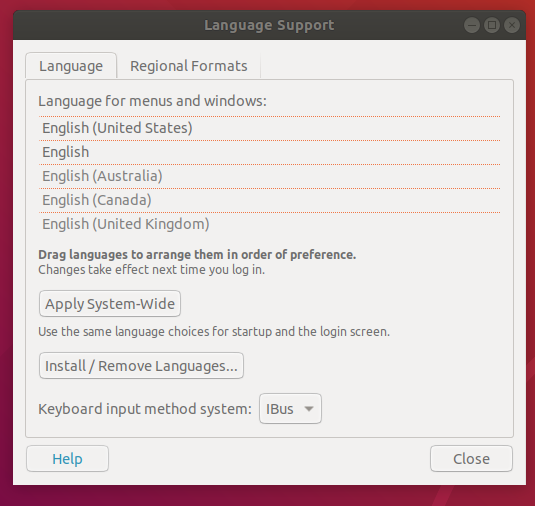This screenshot has height=506, width=535.
Task: Select English (Australia) language entry
Action: 270,176
